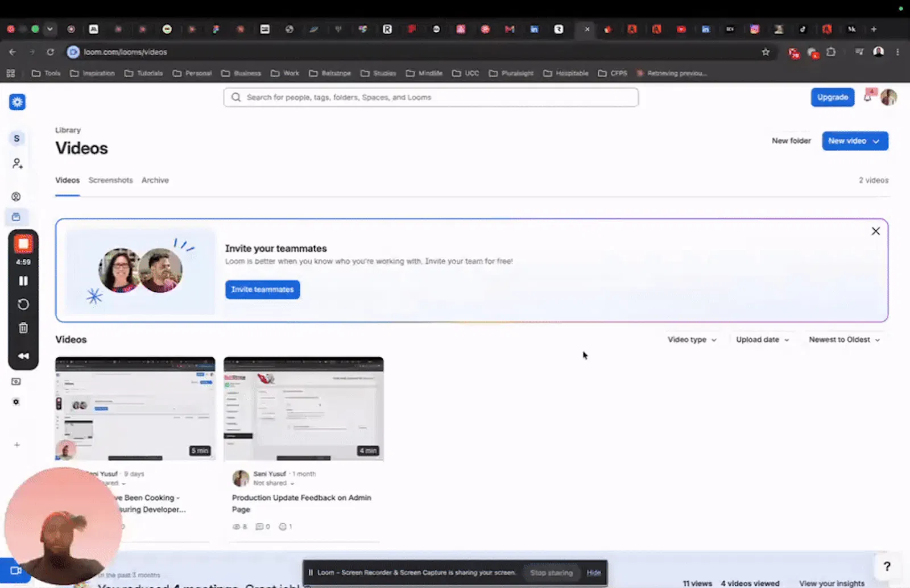Image resolution: width=910 pixels, height=588 pixels.
Task: Open the Chrome three-dot menu
Action: [897, 52]
